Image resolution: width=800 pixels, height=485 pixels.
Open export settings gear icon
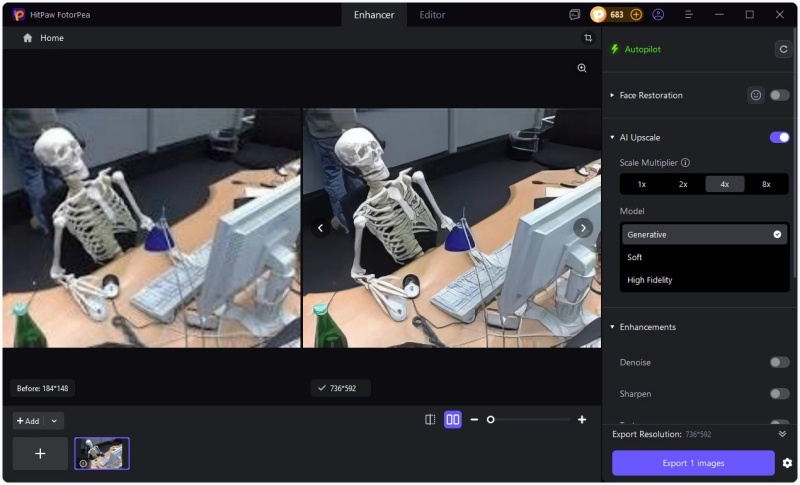click(x=787, y=463)
